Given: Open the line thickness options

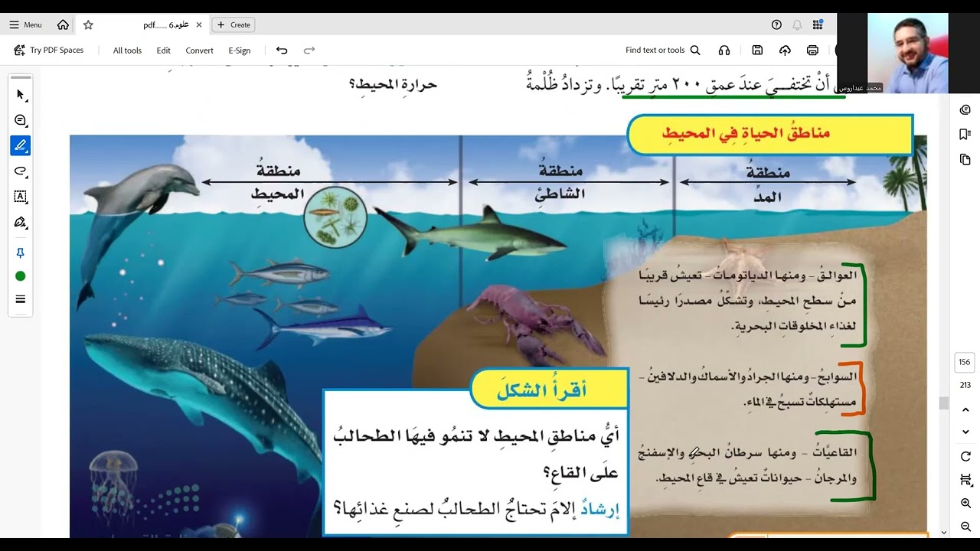Looking at the screenshot, I should point(21,299).
